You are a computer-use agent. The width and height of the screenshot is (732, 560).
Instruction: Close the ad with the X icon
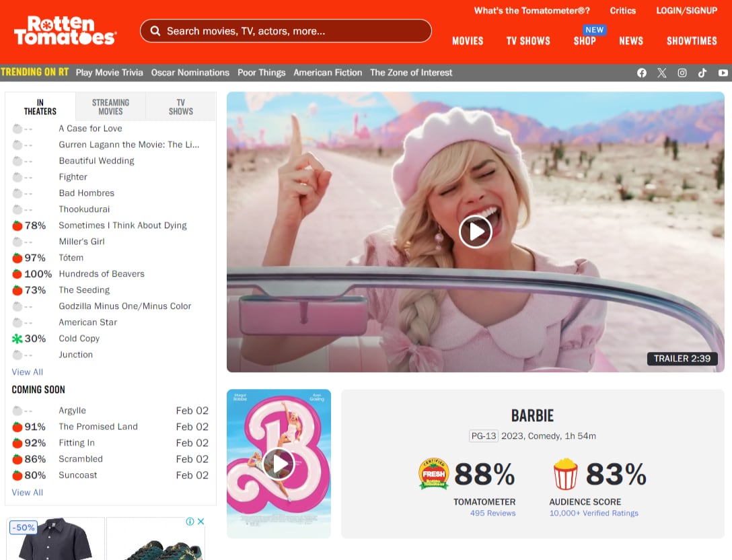pyautogui.click(x=200, y=522)
